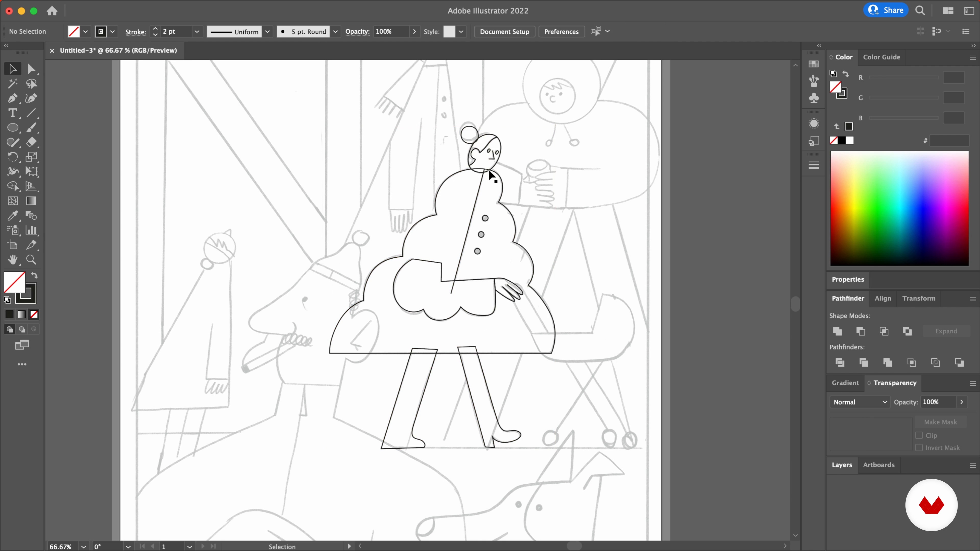Screen dimensions: 980x551
Task: Click the Make Mask button
Action: point(940,422)
